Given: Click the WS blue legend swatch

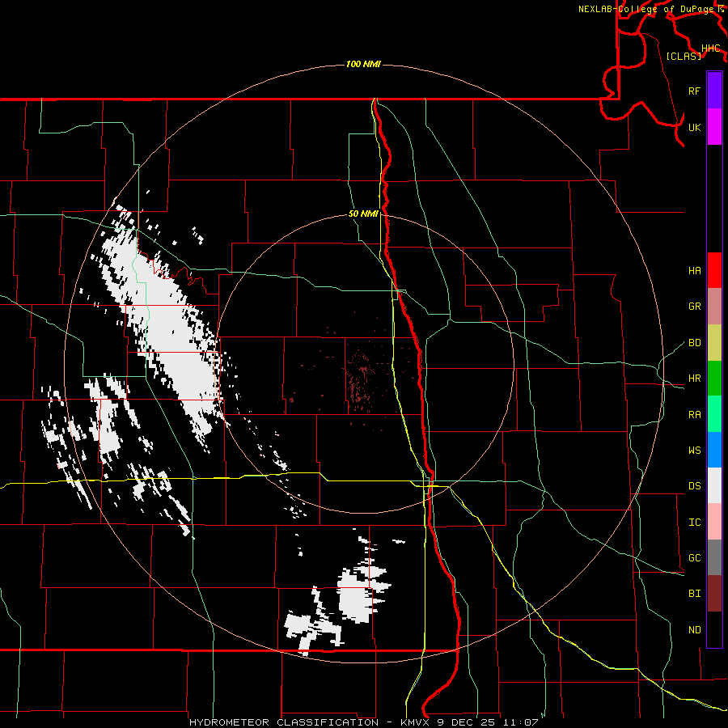Looking at the screenshot, I should [714, 450].
